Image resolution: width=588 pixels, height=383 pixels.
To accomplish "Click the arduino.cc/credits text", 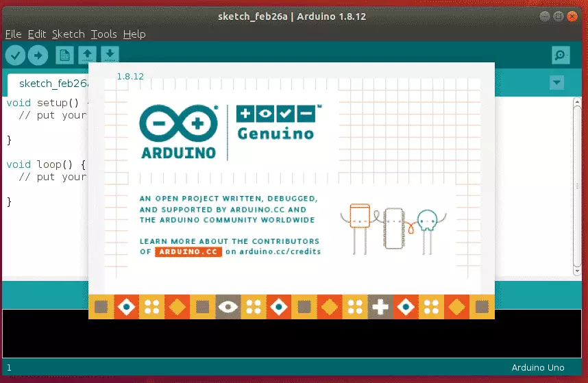I will click(280, 251).
